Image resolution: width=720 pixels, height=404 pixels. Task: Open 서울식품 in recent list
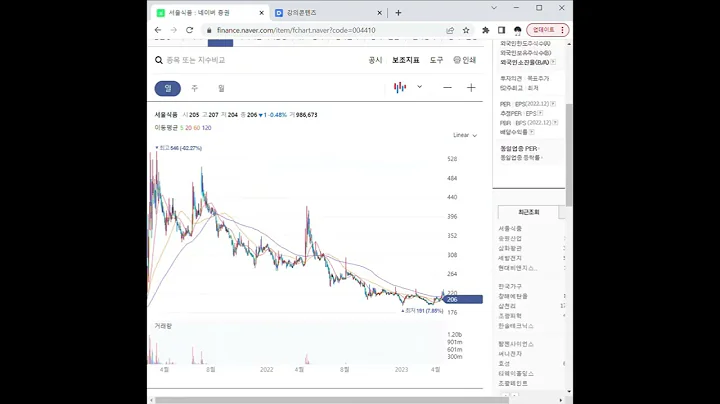coord(510,229)
